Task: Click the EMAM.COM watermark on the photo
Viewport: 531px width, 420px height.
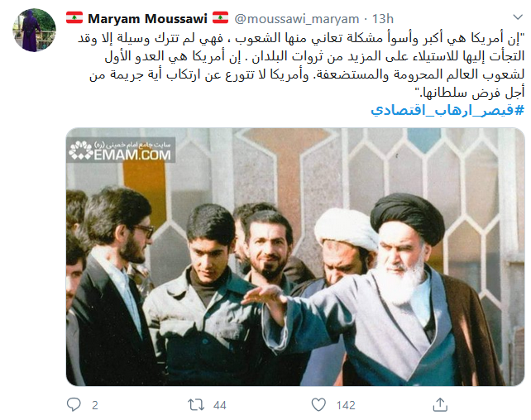Action: (x=121, y=150)
